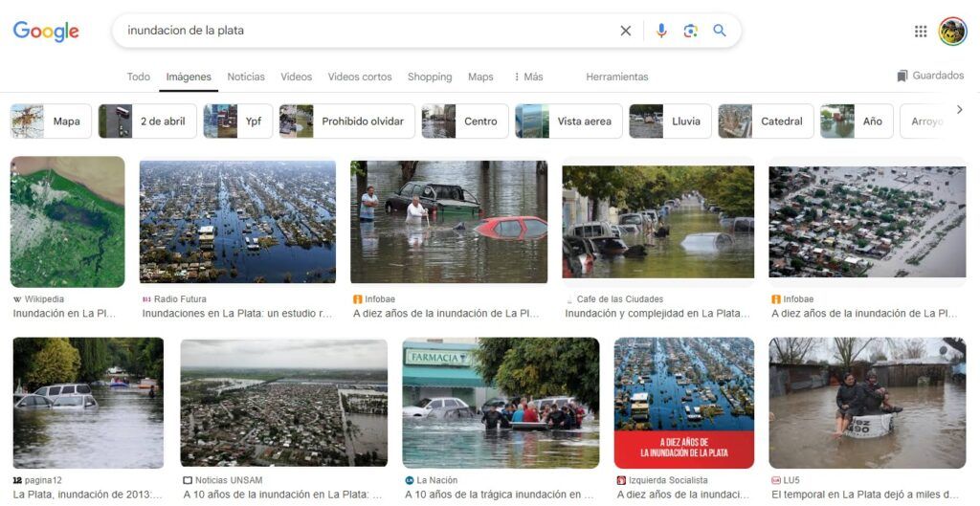Expand the Más menu
Viewport: 980px width, 506px height.
point(528,77)
